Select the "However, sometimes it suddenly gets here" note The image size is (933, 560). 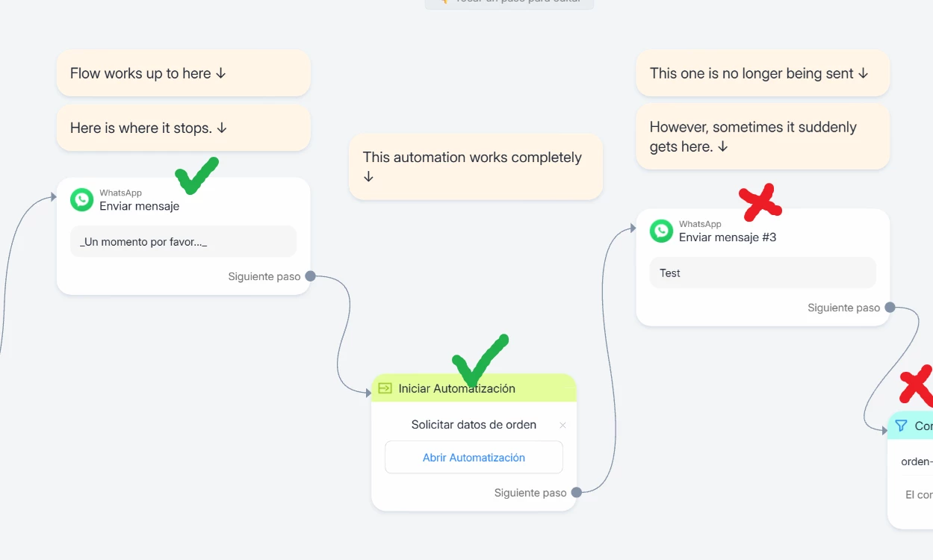tap(763, 137)
